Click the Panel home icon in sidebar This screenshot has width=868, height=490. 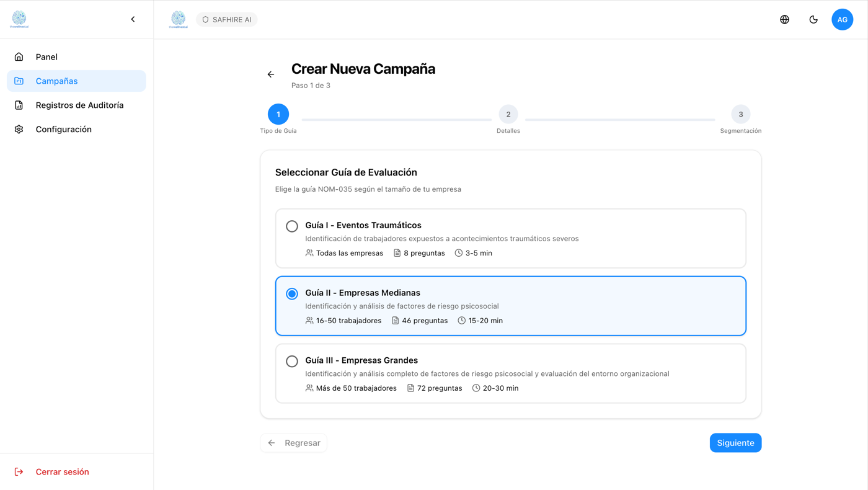(19, 57)
